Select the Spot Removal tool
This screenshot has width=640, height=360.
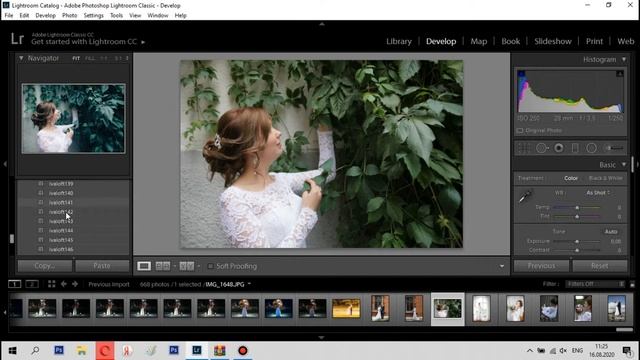(542, 148)
